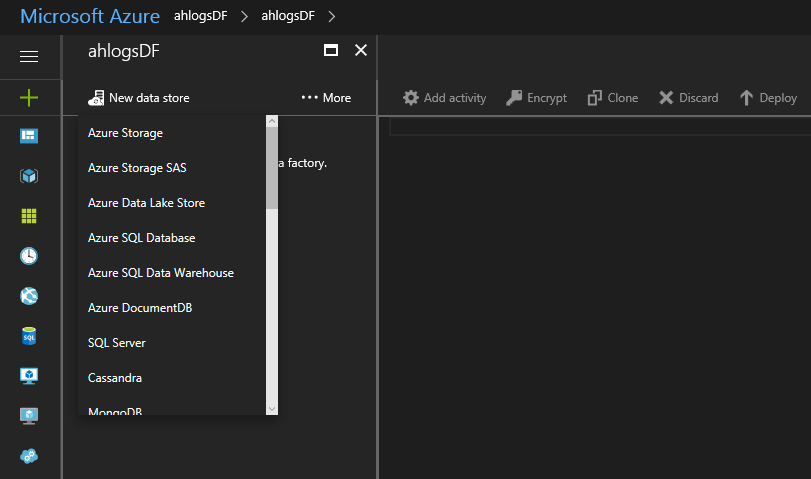Pick Azure SQL Data Warehouse
The image size is (811, 479).
(x=172, y=273)
